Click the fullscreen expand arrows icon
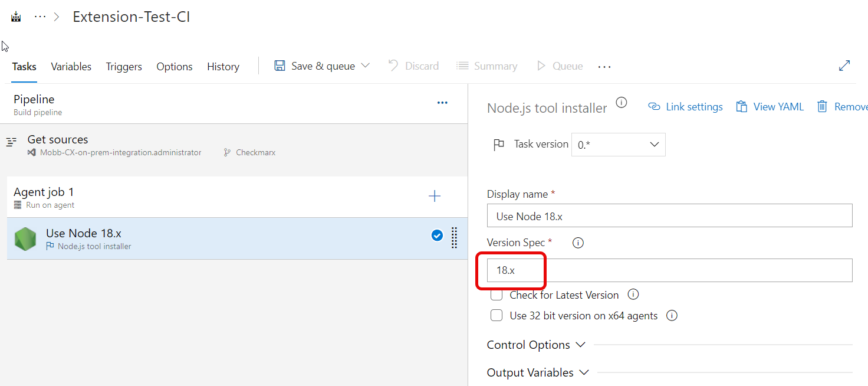Image resolution: width=868 pixels, height=386 pixels. tap(844, 66)
